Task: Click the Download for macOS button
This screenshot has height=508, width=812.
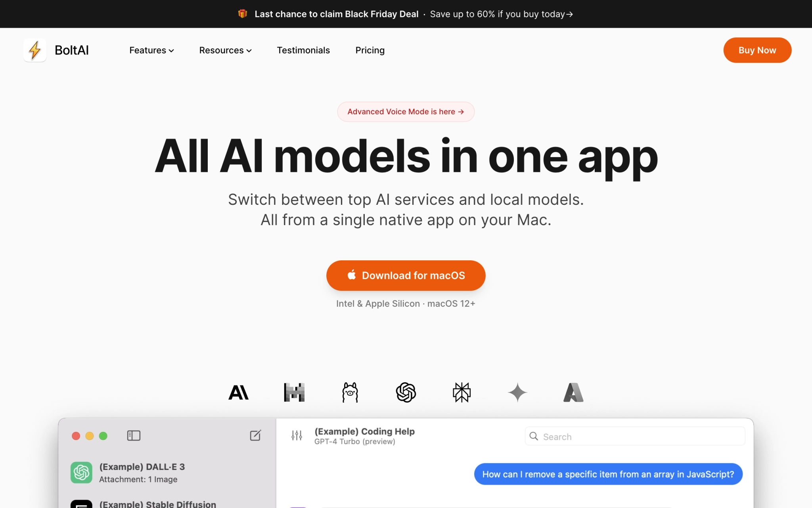Action: pyautogui.click(x=406, y=275)
